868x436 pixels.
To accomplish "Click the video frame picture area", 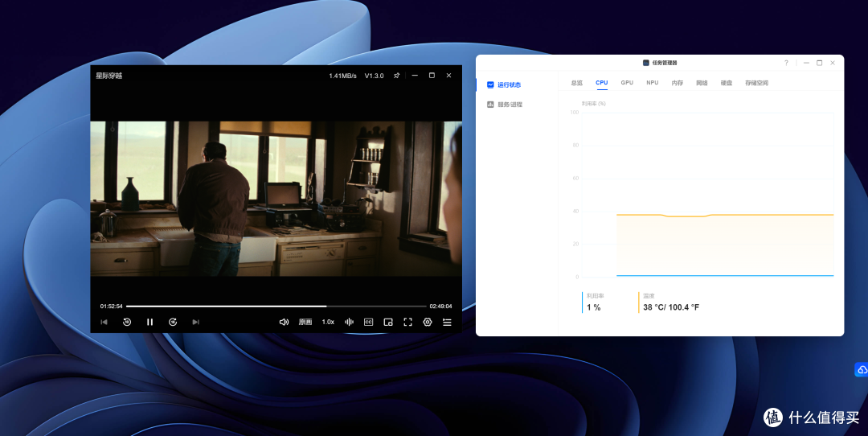I will 276,199.
